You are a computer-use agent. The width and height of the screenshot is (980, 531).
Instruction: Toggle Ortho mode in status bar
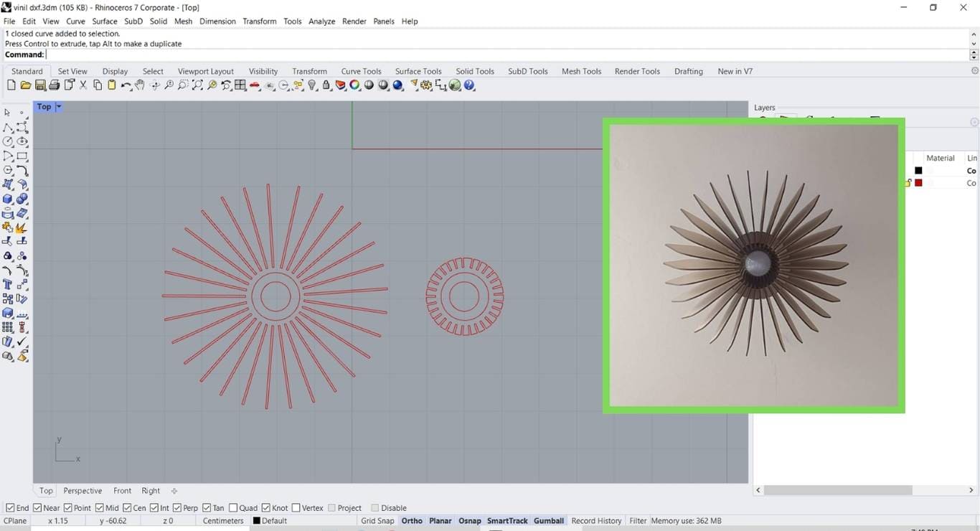click(412, 521)
